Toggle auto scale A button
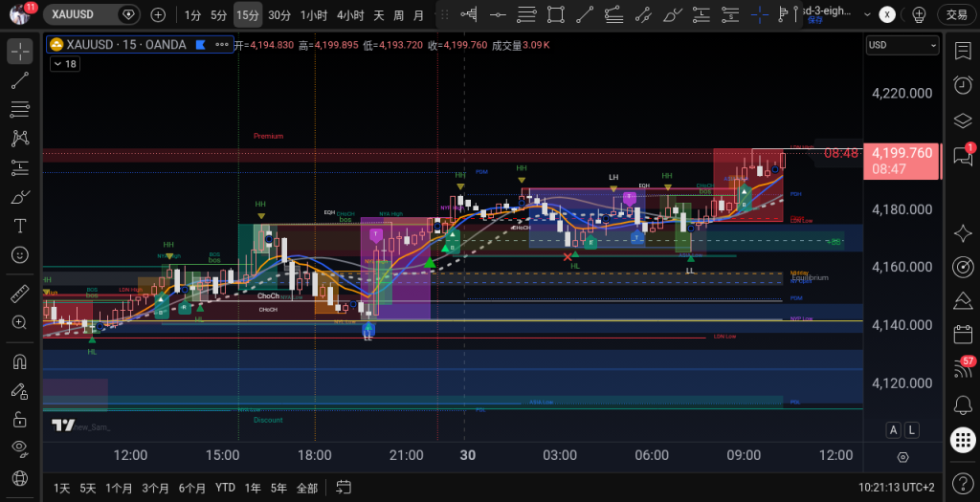980x502 pixels. [x=894, y=429]
